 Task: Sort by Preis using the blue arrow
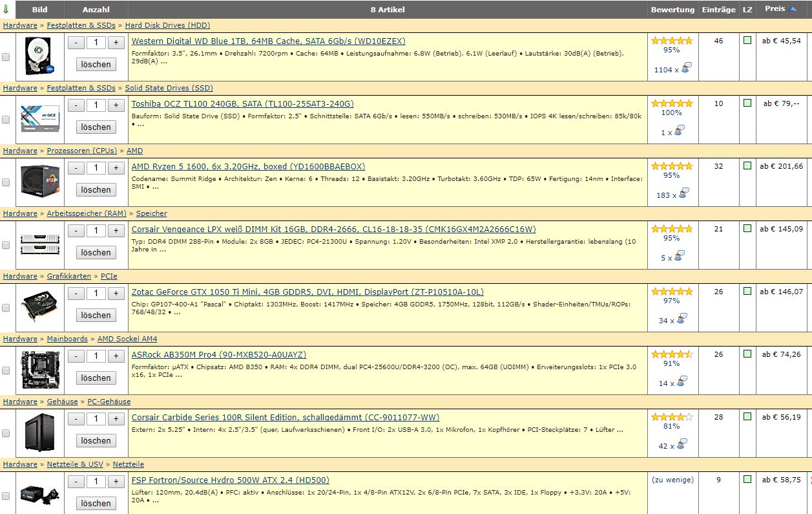(x=793, y=9)
